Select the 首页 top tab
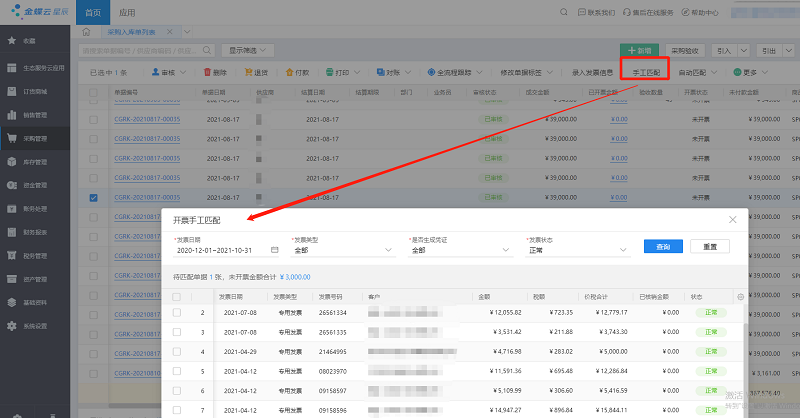 [92, 13]
